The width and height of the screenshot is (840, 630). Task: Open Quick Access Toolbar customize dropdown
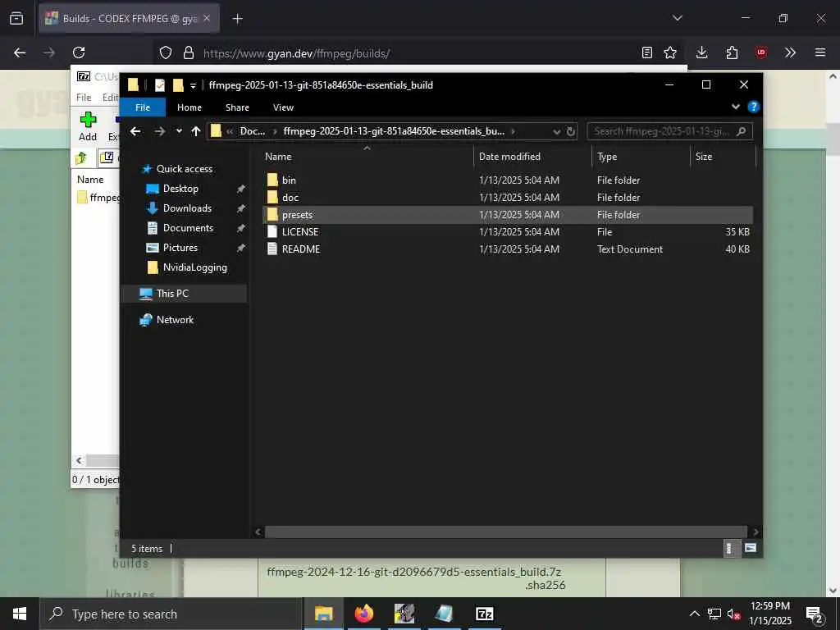tap(193, 85)
